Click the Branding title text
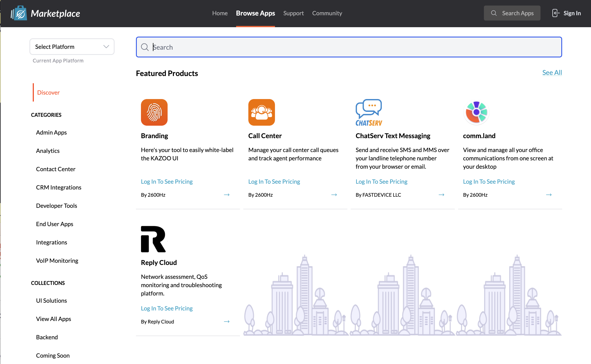591x364 pixels. (155, 136)
